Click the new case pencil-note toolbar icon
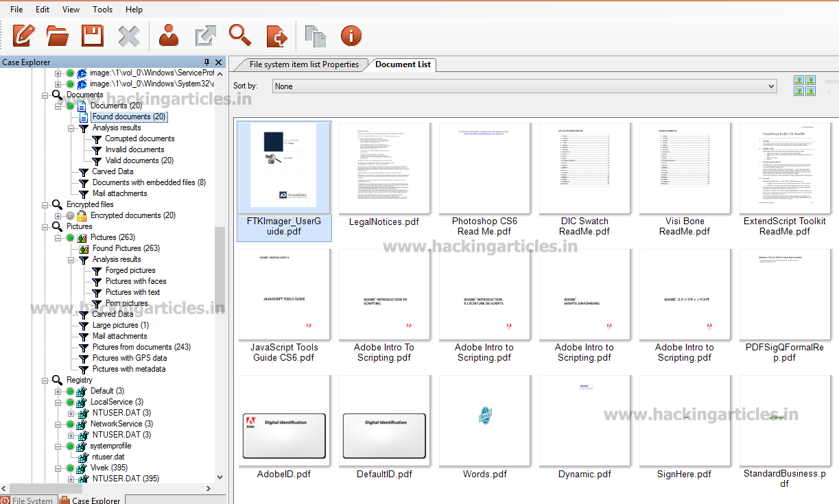Image resolution: width=839 pixels, height=504 pixels. [x=23, y=35]
